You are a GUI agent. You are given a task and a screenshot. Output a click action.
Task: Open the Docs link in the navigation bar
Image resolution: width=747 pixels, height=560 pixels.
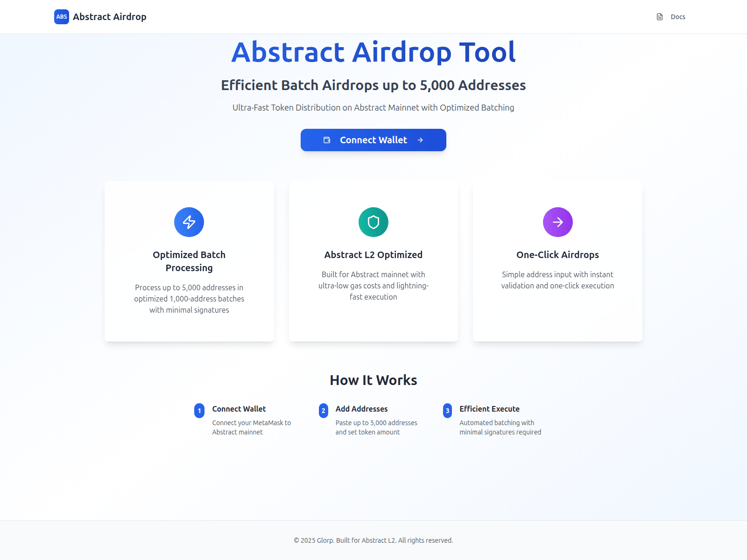pos(677,16)
